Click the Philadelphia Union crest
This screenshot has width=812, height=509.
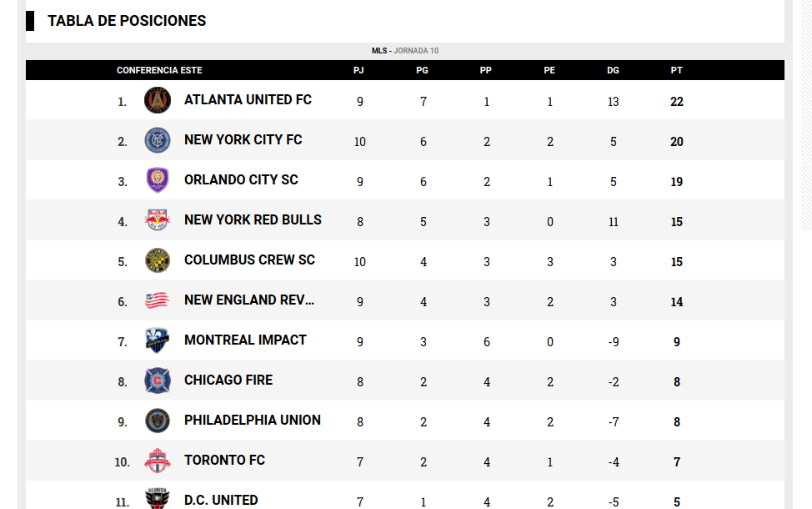click(157, 421)
